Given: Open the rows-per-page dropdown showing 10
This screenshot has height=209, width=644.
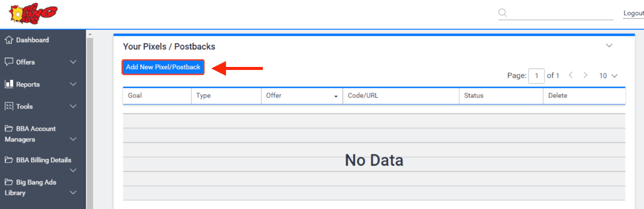Looking at the screenshot, I should click(608, 76).
